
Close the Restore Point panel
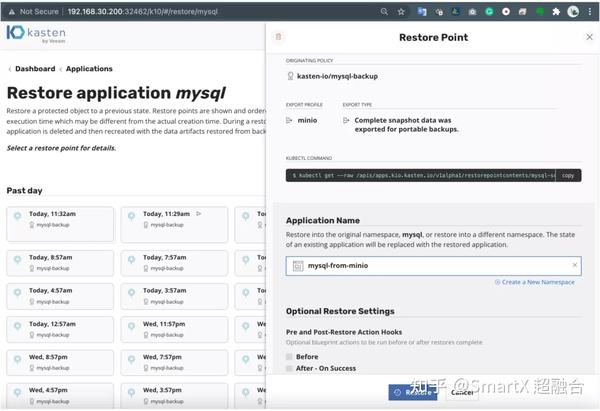click(588, 37)
